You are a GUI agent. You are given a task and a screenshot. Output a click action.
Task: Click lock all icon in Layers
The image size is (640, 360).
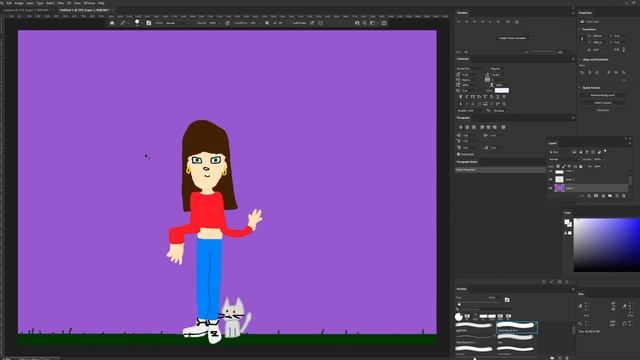581,167
